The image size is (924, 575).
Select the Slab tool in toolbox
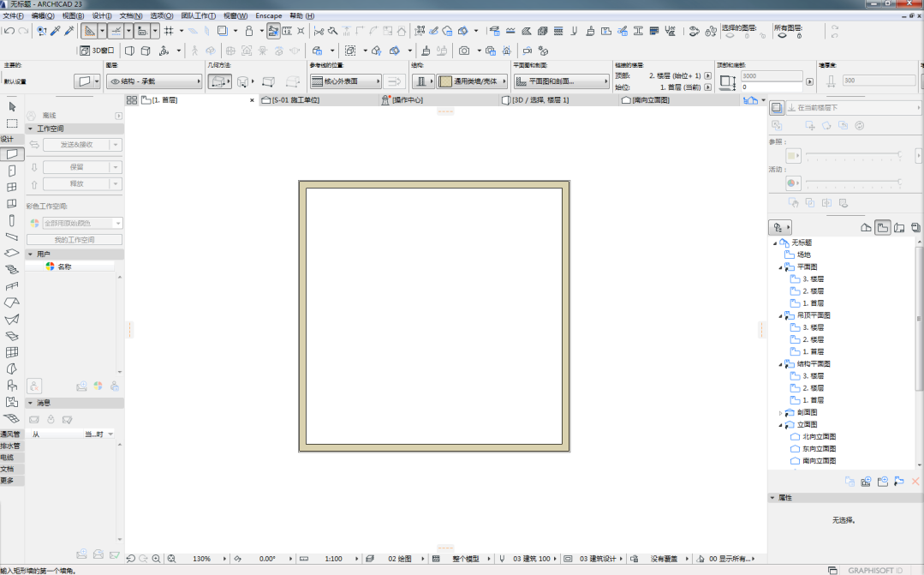point(12,253)
